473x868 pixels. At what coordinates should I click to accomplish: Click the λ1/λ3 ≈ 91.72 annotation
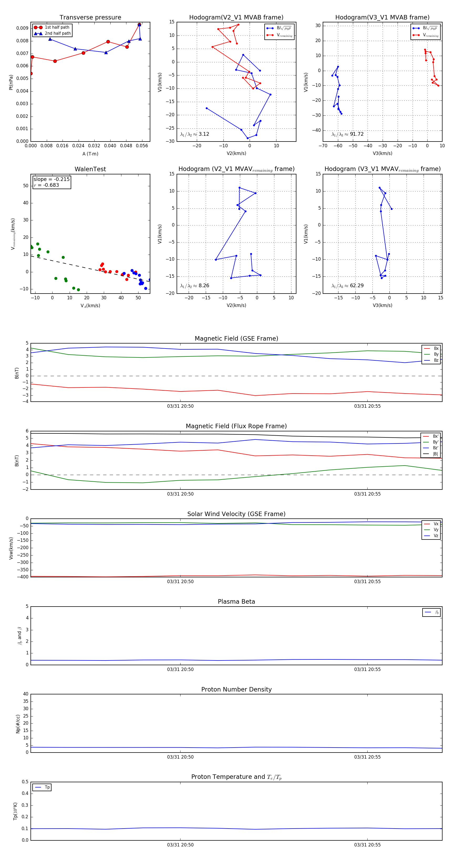[347, 134]
